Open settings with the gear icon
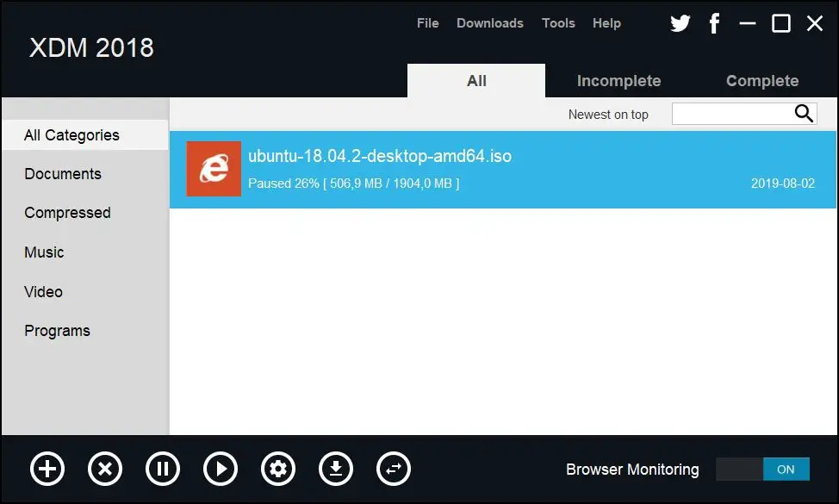Image resolution: width=839 pixels, height=504 pixels. coord(278,470)
